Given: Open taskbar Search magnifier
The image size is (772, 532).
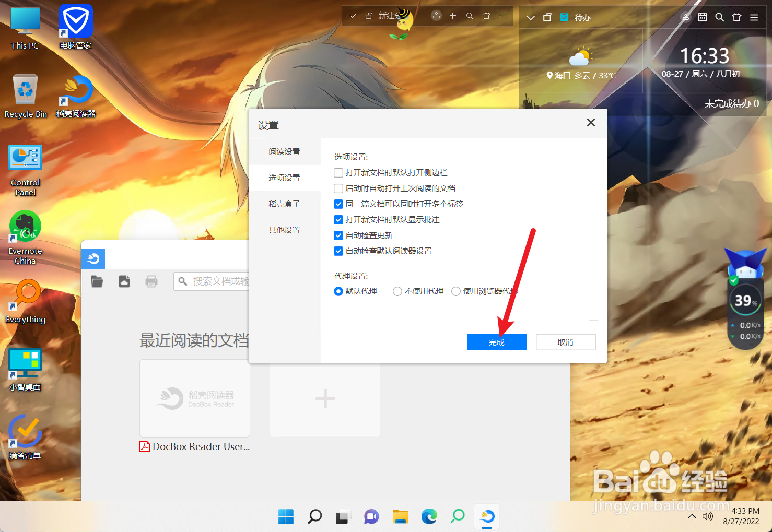Looking at the screenshot, I should [x=314, y=516].
